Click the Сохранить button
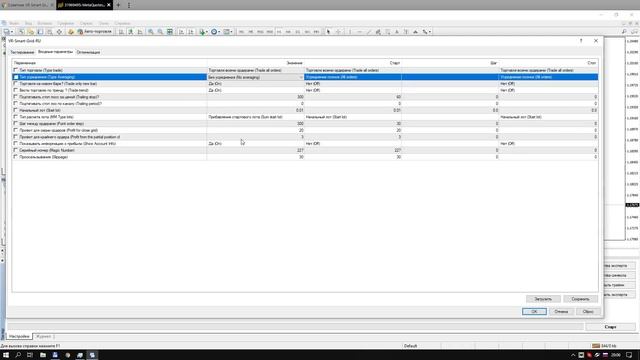 click(x=580, y=299)
